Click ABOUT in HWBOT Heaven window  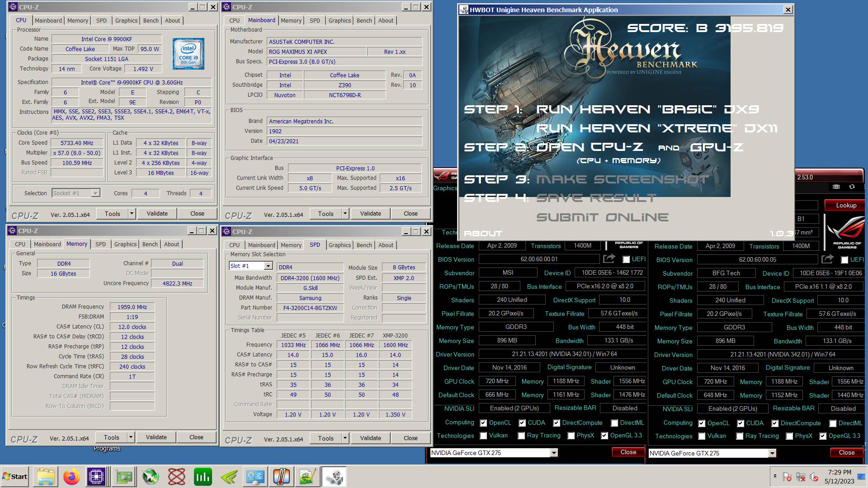pos(483,234)
